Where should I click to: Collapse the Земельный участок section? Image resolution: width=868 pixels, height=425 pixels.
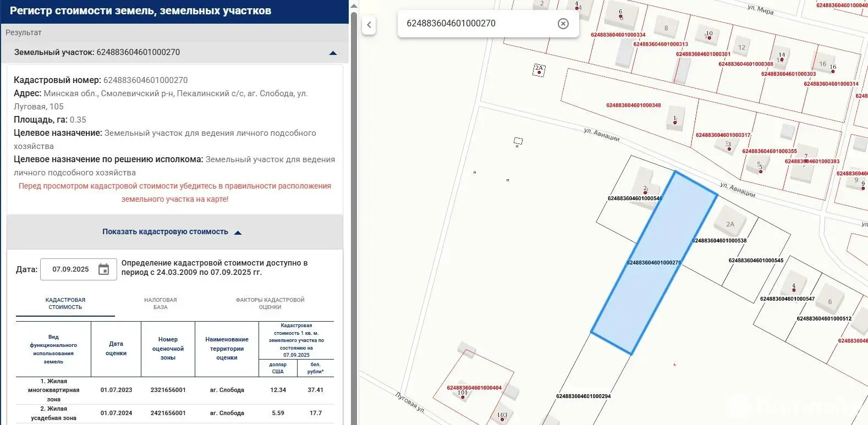(332, 53)
